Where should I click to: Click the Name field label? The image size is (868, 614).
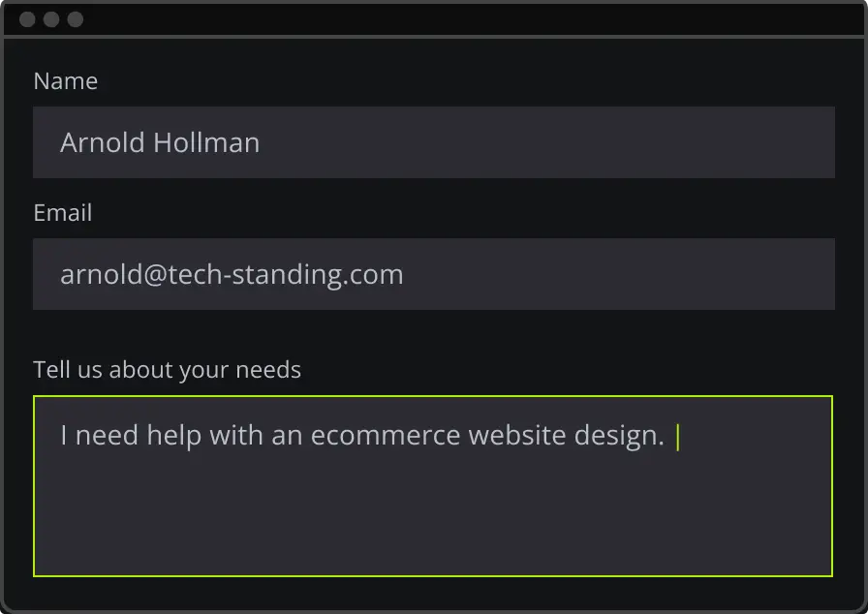click(65, 81)
